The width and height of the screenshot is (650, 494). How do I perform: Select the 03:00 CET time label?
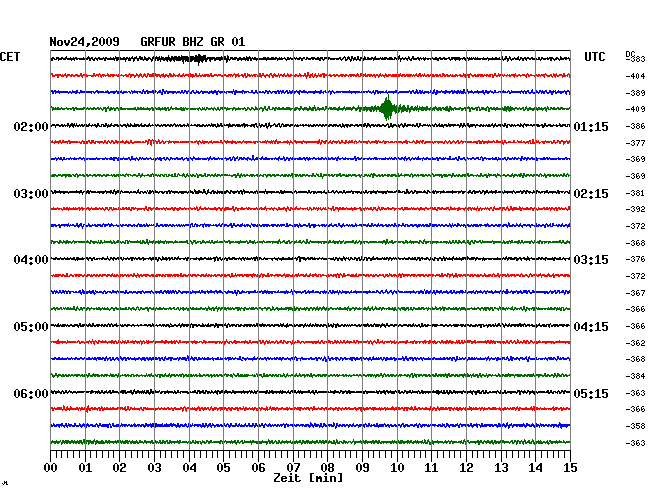31,194
